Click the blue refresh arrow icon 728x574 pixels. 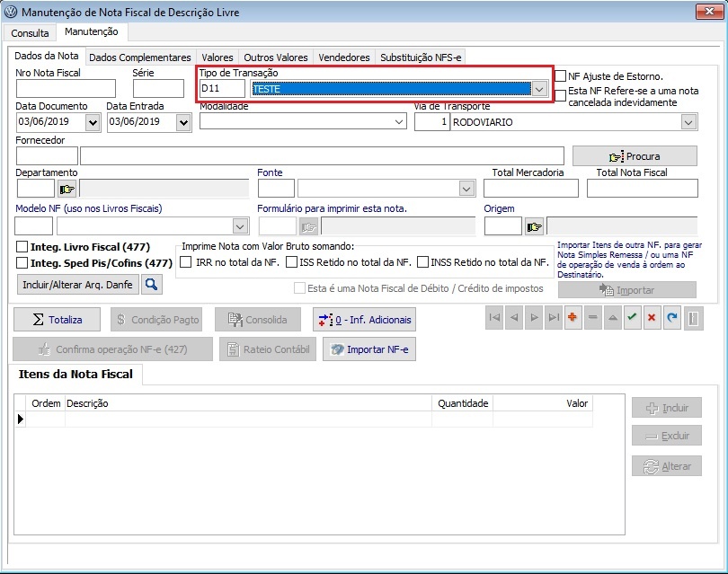(671, 319)
